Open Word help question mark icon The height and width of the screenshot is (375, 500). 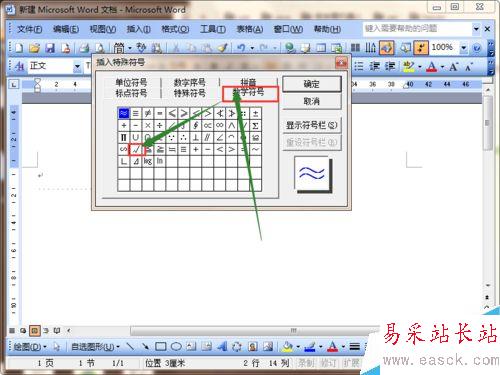[x=477, y=48]
